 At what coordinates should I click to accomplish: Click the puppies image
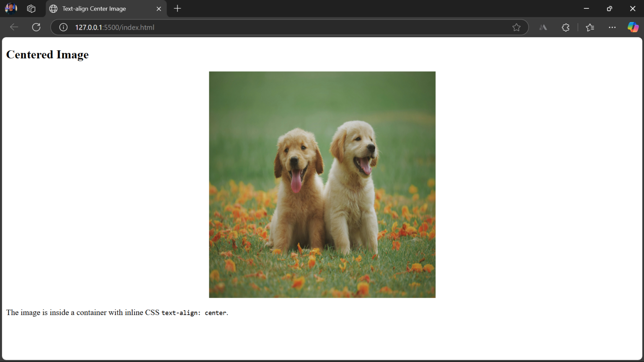[x=322, y=184]
